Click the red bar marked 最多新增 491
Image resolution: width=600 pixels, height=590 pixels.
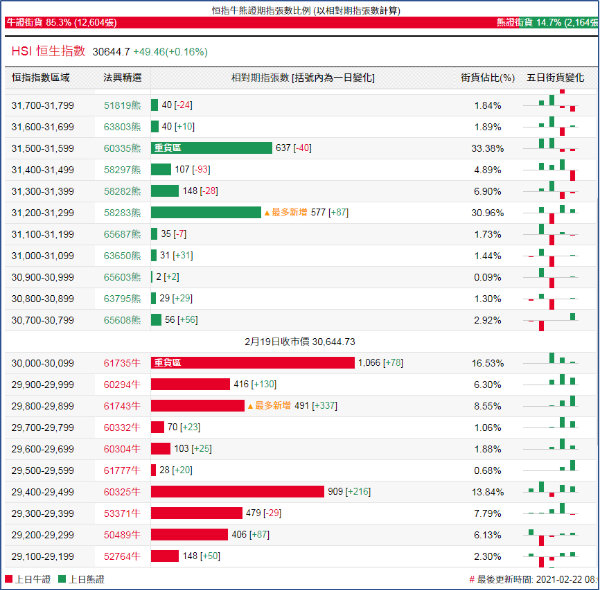click(x=197, y=406)
